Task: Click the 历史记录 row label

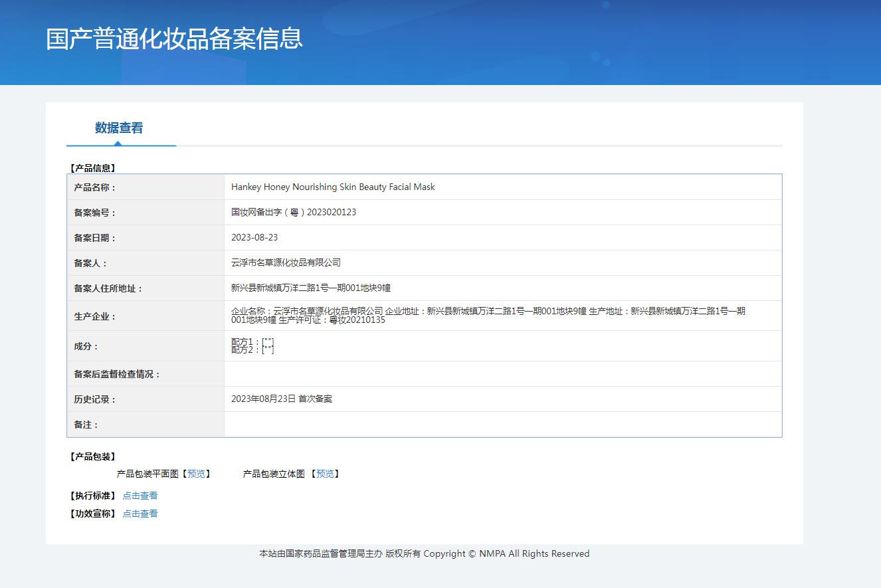Action: coord(95,399)
